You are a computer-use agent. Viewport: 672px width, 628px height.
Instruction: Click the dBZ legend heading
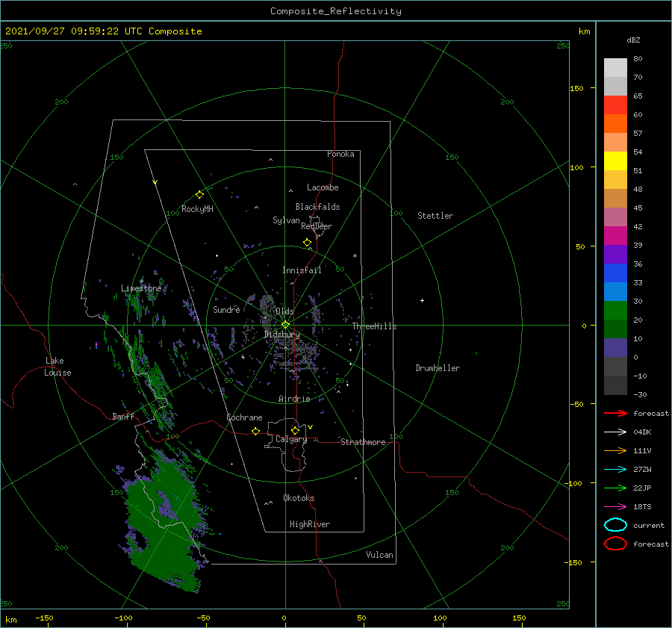[633, 40]
